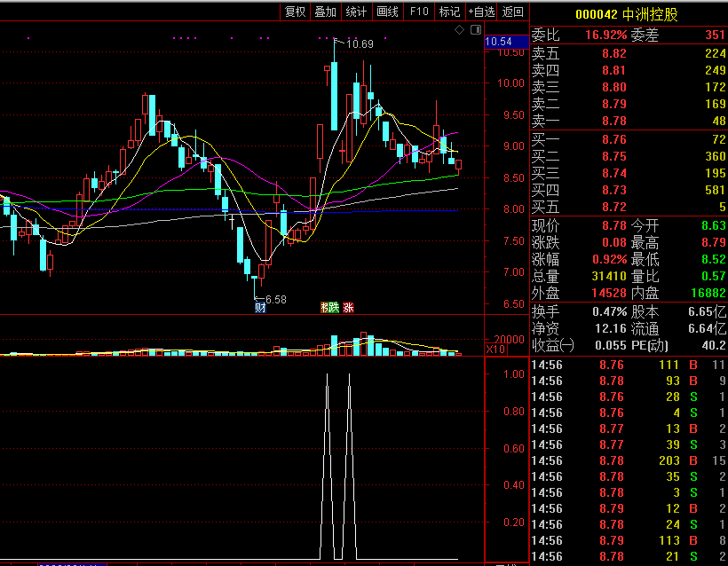Click the 涨幅 0.92% value

[610, 259]
